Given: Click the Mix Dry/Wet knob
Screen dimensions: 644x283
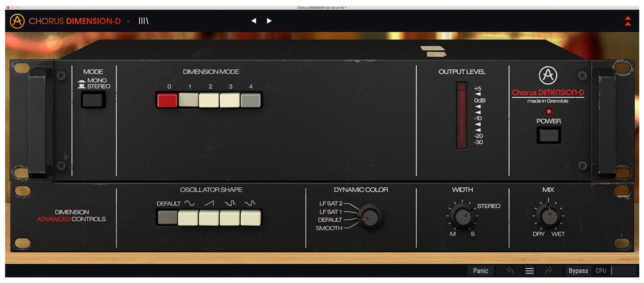Looking at the screenshot, I should [x=548, y=216].
